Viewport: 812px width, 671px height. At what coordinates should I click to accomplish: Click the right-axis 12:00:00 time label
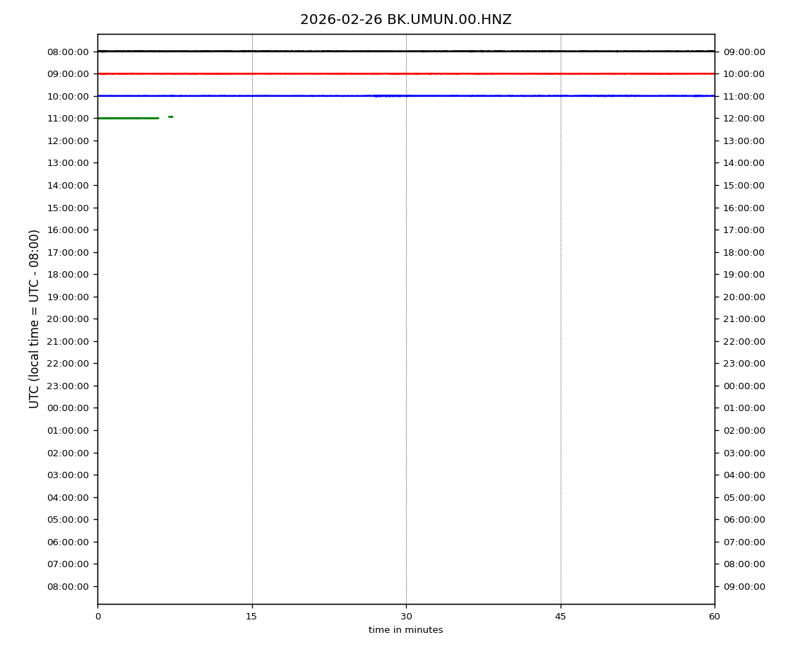click(x=744, y=119)
